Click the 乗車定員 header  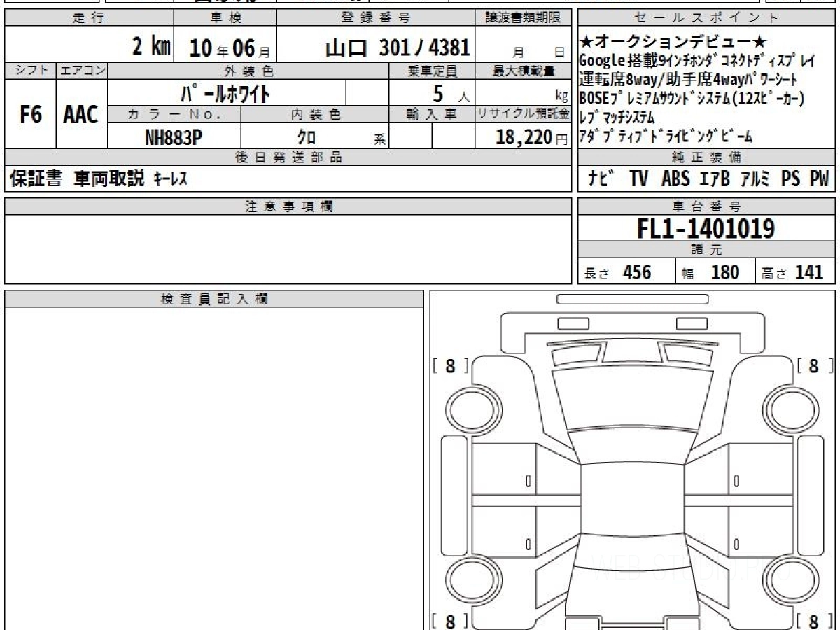click(x=432, y=71)
